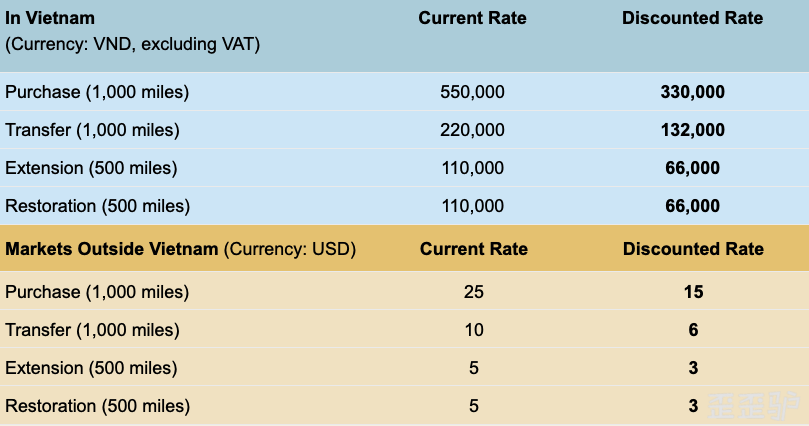The width and height of the screenshot is (809, 426).
Task: Select the USD Extension (500 miles) row label
Action: (91, 368)
